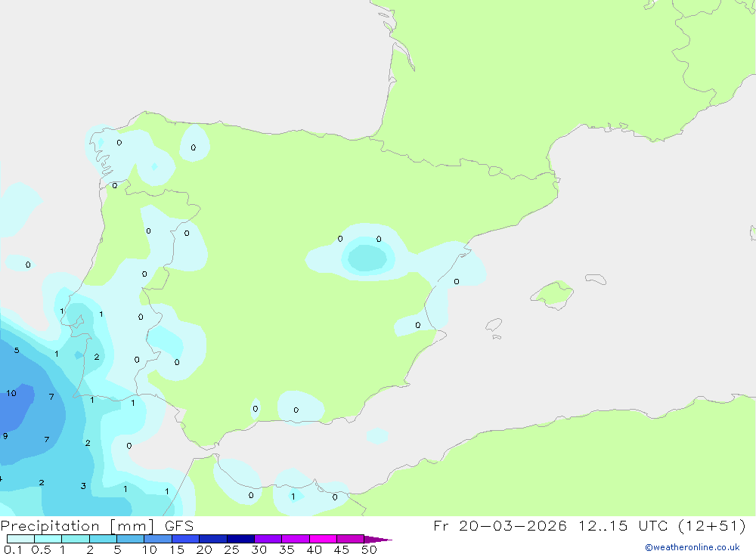Click the 0.5–1 mm legend color swatch
This screenshot has height=554, width=756.
pos(48,539)
